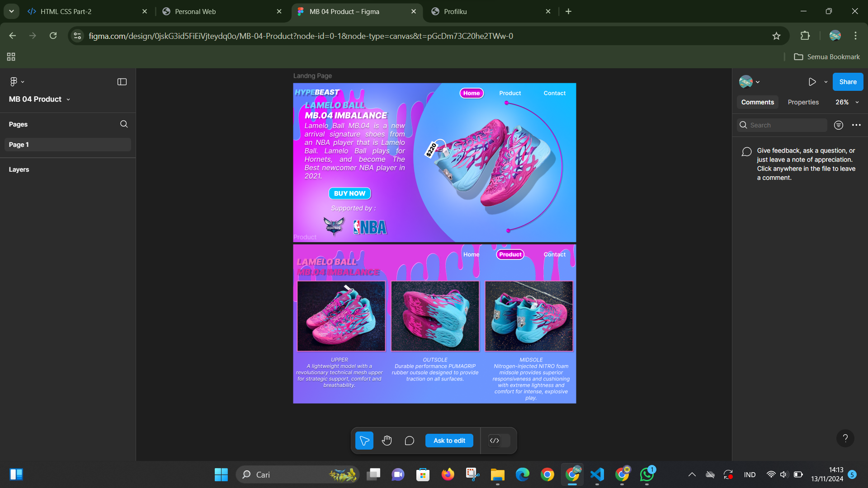Image resolution: width=868 pixels, height=488 pixels.
Task: Expand present options chevron
Action: [x=826, y=82]
